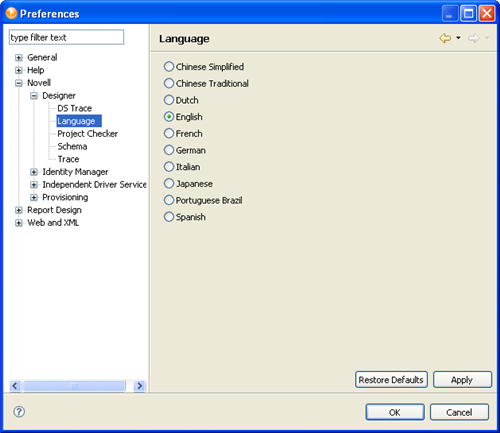Viewport: 500px width, 433px height.
Task: Click the forward navigation arrow icon
Action: (474, 38)
